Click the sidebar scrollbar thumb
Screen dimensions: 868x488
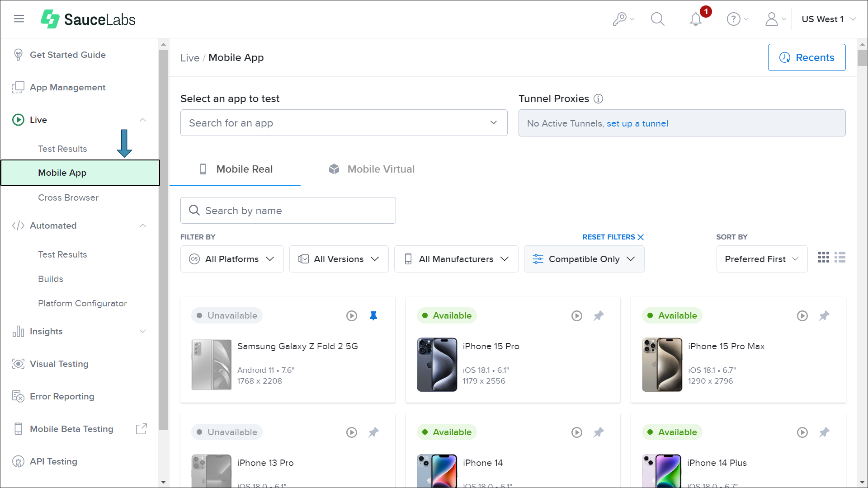pos(163,239)
